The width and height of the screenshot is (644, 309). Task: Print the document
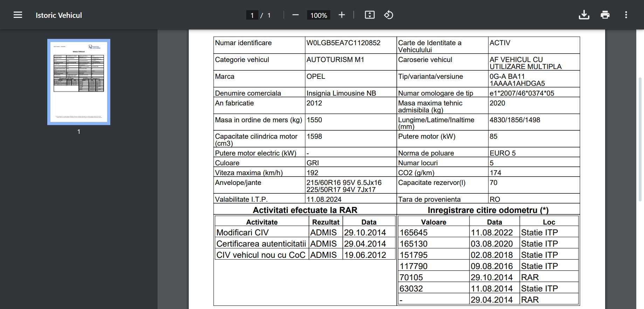(605, 15)
